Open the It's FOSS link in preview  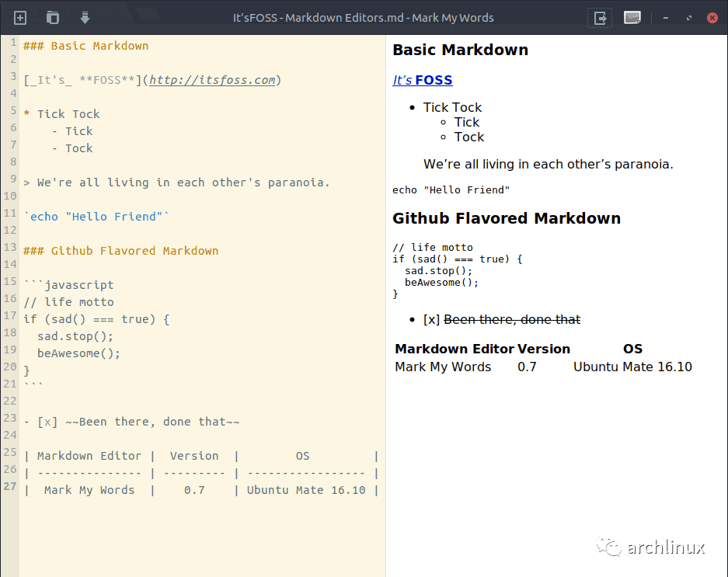coord(423,80)
